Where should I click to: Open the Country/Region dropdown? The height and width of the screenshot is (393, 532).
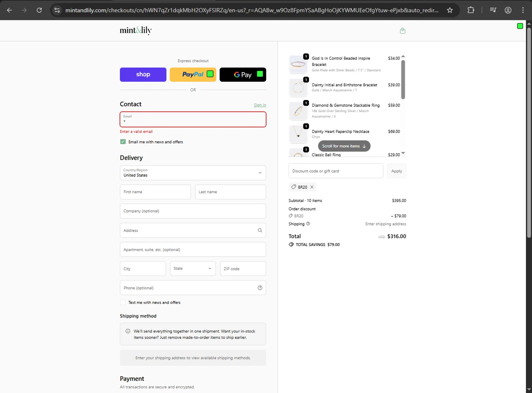[193, 173]
